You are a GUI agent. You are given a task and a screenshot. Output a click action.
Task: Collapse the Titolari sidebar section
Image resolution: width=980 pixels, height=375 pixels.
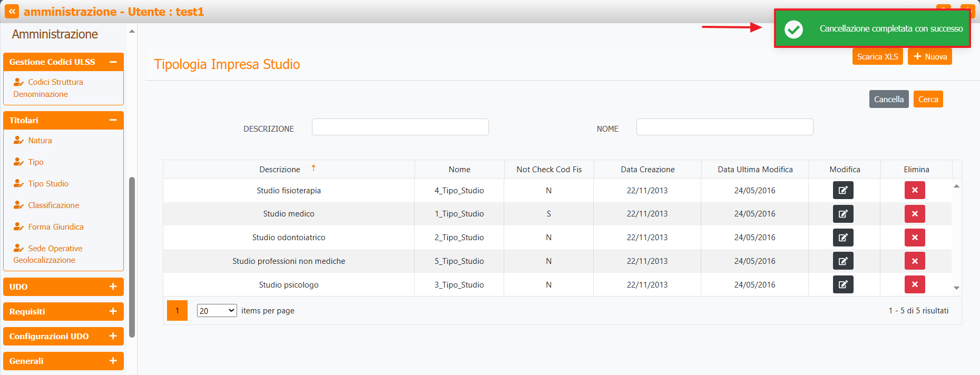click(x=113, y=120)
